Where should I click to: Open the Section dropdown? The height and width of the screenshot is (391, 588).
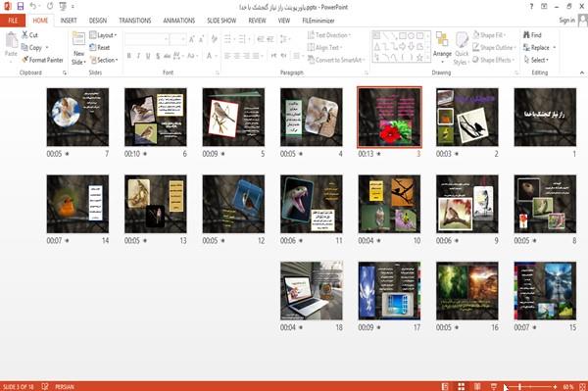click(104, 60)
